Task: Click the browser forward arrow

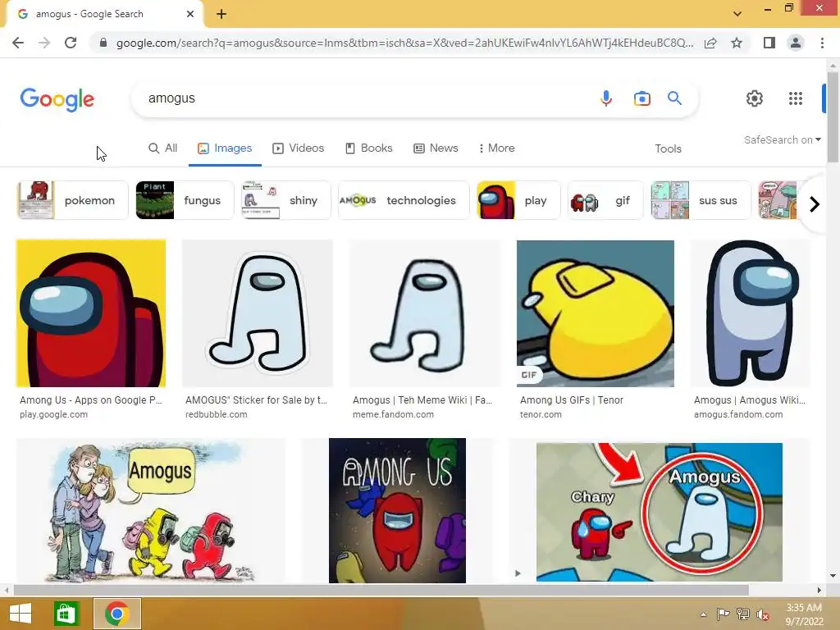Action: pyautogui.click(x=44, y=43)
